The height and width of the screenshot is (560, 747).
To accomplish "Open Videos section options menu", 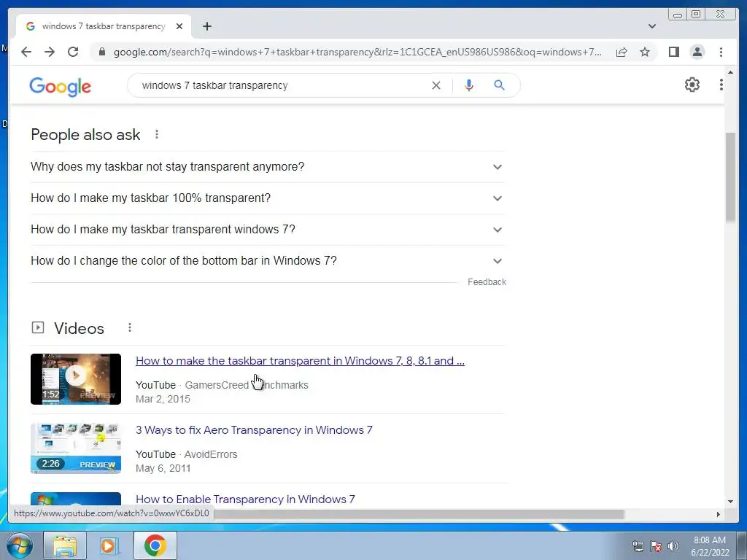I will tap(130, 327).
